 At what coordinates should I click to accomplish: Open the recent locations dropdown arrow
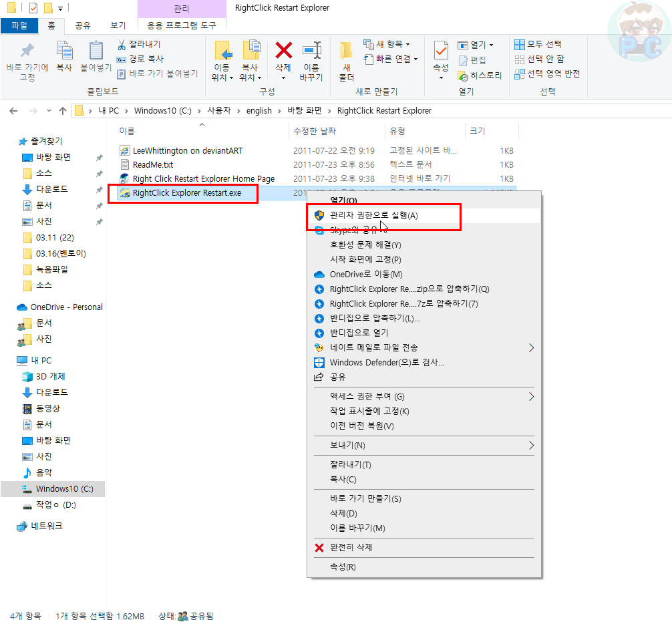(49, 111)
